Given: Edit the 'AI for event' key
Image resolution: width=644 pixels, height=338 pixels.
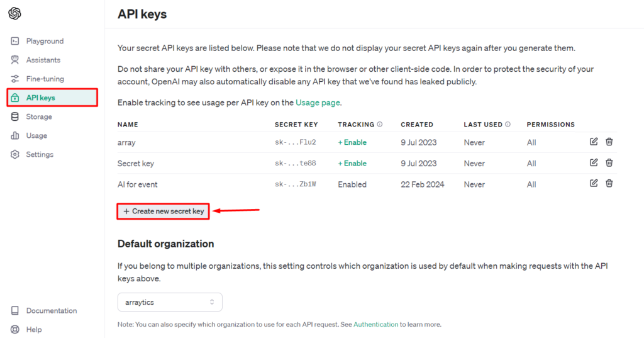Looking at the screenshot, I should point(594,183).
